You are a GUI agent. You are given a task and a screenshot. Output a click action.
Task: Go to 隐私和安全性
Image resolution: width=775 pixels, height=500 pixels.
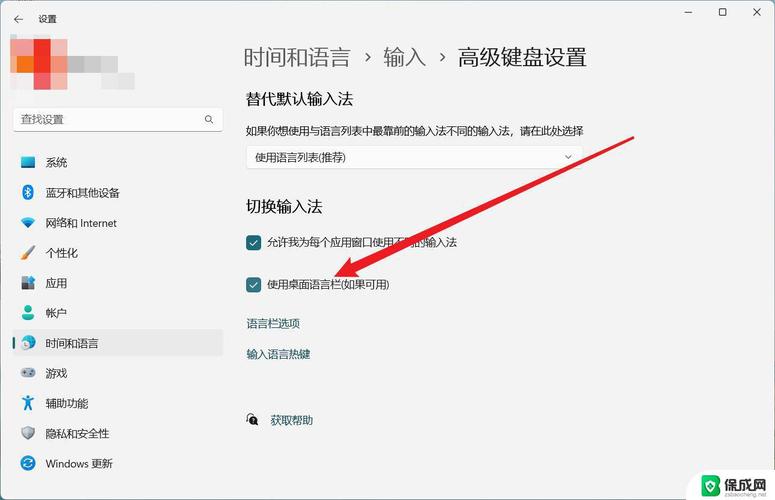point(118,433)
